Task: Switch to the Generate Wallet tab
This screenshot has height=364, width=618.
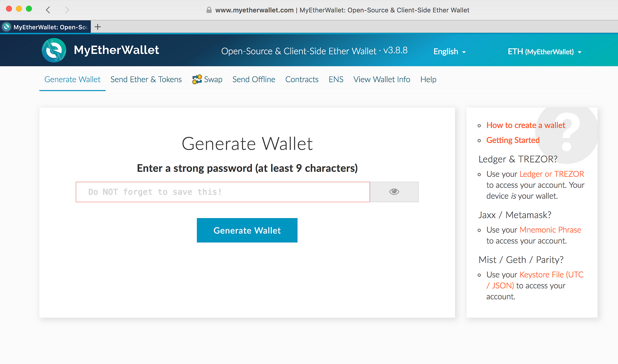Action: pos(72,80)
